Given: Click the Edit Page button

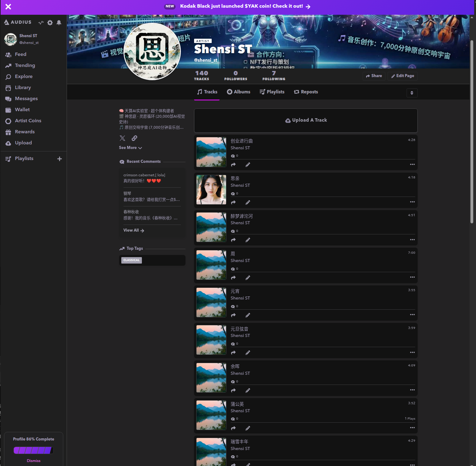Looking at the screenshot, I should point(402,76).
